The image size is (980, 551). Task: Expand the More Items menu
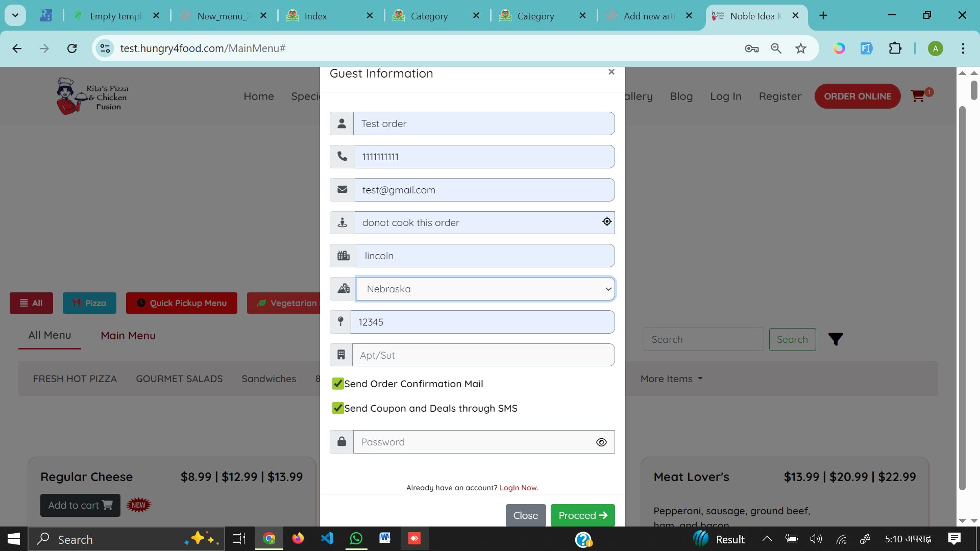pyautogui.click(x=671, y=379)
